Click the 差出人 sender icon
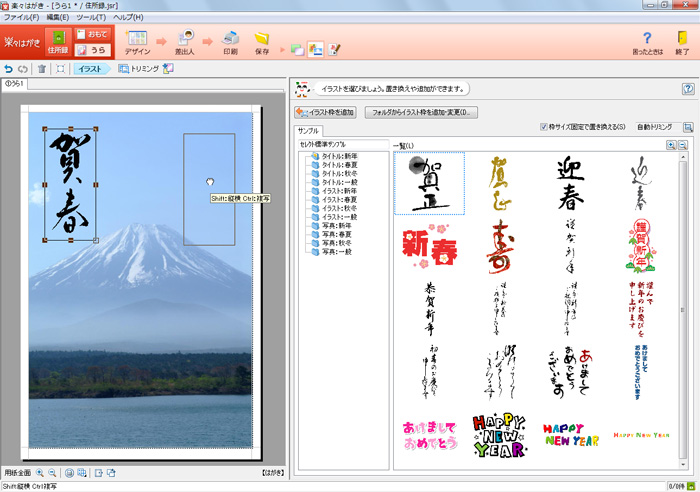 186,40
